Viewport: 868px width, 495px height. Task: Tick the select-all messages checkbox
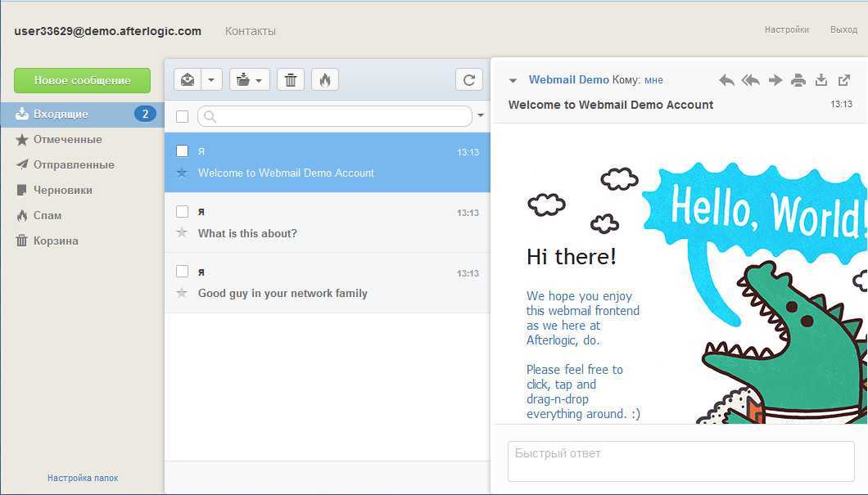183,116
